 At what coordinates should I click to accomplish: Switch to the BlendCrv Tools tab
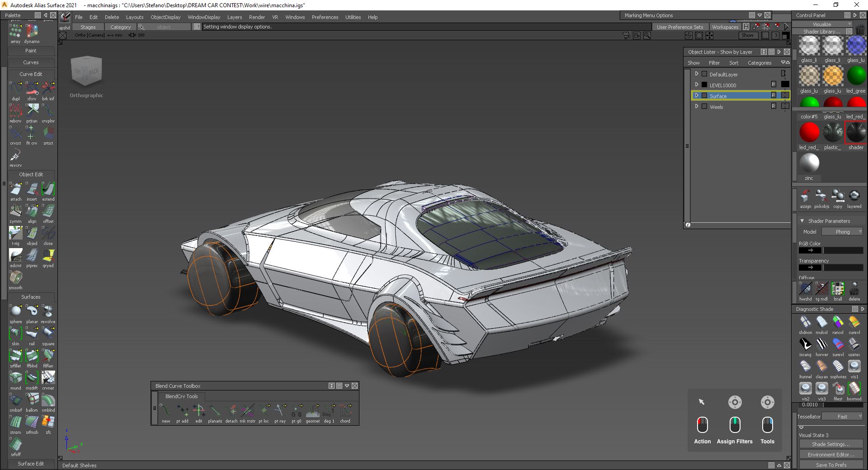click(181, 396)
